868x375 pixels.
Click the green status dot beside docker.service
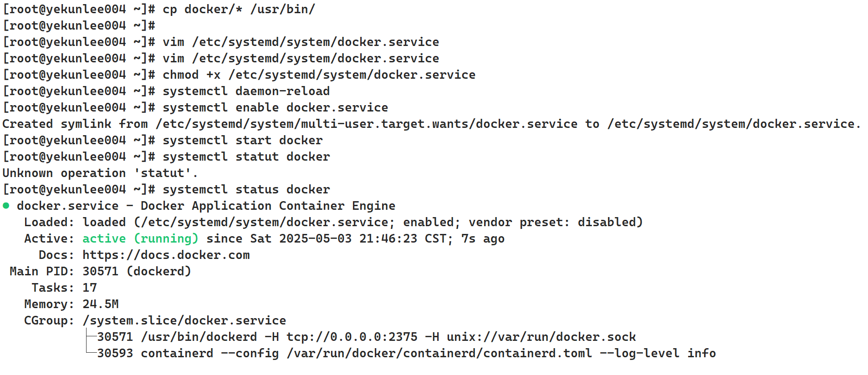click(x=6, y=206)
